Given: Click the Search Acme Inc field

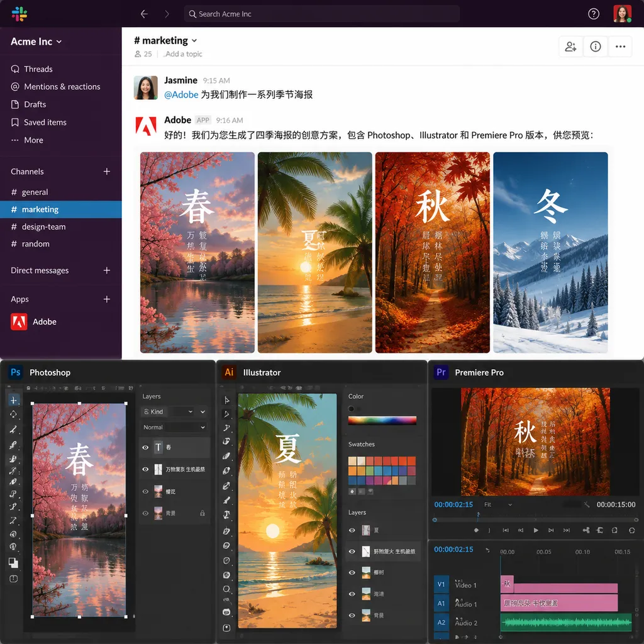Looking at the screenshot, I should coord(321,14).
